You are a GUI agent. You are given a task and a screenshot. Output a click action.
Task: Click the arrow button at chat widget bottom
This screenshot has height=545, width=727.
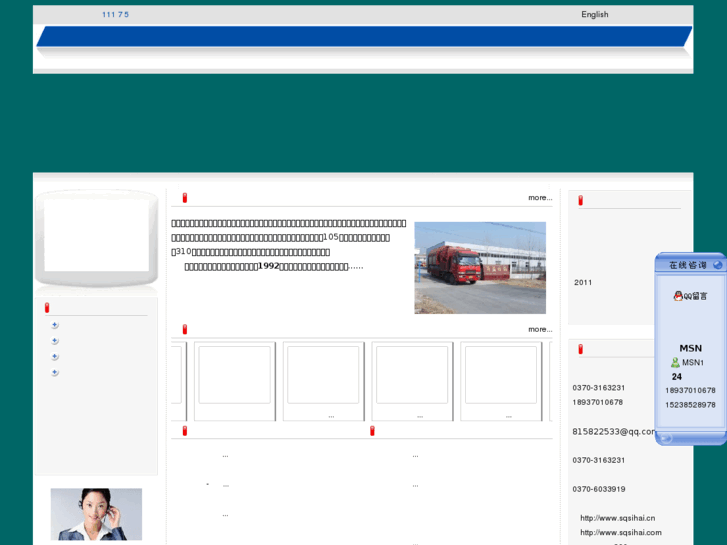(666, 438)
